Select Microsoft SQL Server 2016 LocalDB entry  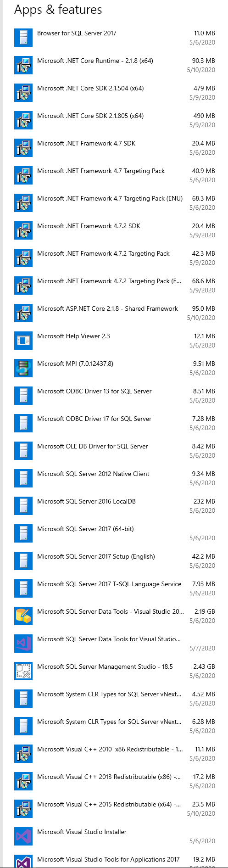coord(115,506)
